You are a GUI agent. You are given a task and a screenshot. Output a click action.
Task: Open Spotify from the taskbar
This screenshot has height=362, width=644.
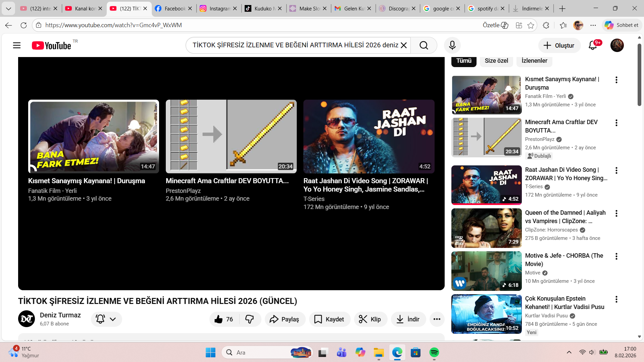point(434,353)
